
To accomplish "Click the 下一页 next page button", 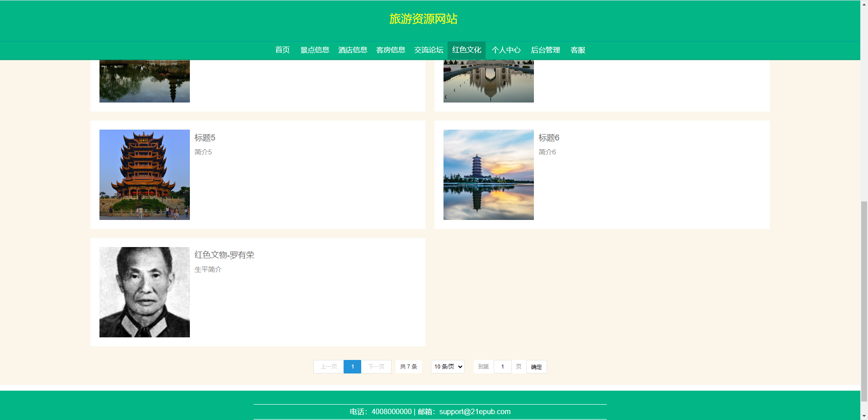I will point(376,367).
